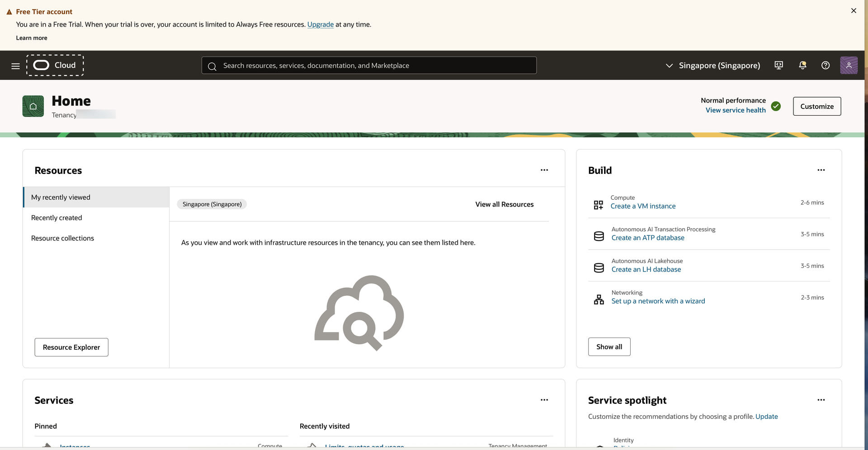Open the help question mark icon
The width and height of the screenshot is (868, 450).
(x=826, y=66)
